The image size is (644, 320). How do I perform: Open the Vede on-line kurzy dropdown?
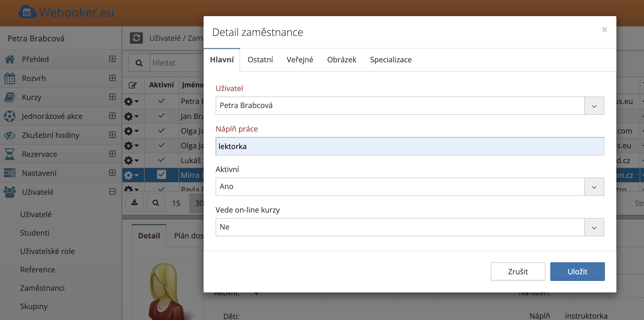coord(594,227)
